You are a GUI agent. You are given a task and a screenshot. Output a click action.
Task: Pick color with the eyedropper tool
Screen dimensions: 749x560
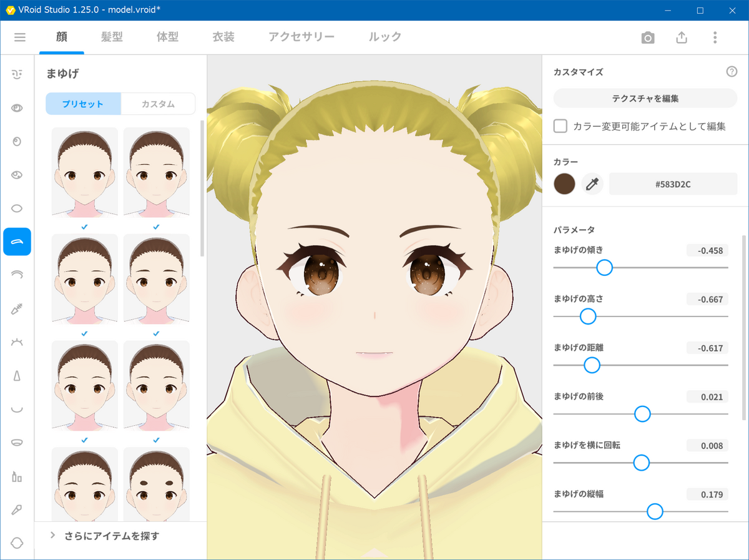point(592,184)
